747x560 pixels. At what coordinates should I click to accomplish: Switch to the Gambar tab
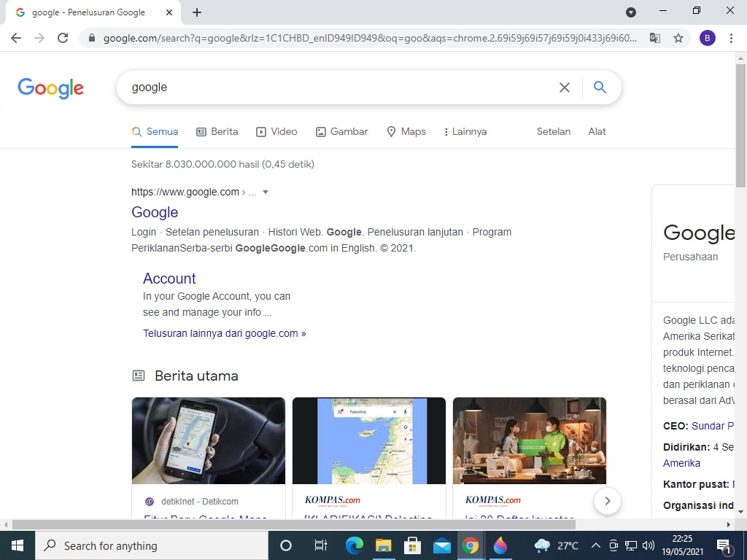click(342, 132)
